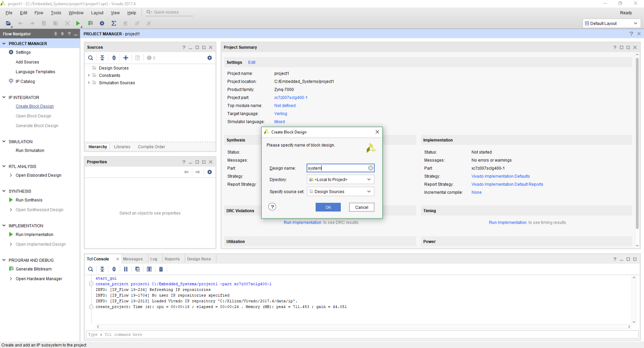Collapse all Flow Navigator sections icon
This screenshot has height=348, width=644.
click(x=56, y=34)
